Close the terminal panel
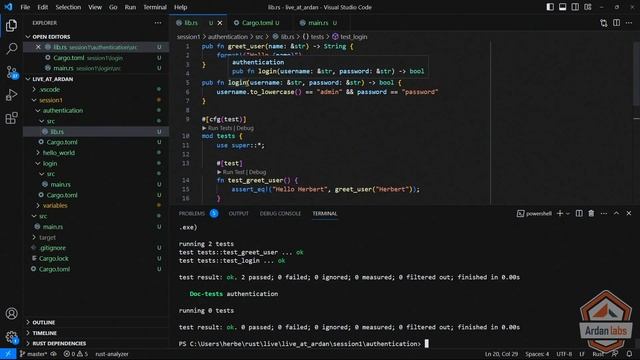This screenshot has height=360, width=640. 629,213
